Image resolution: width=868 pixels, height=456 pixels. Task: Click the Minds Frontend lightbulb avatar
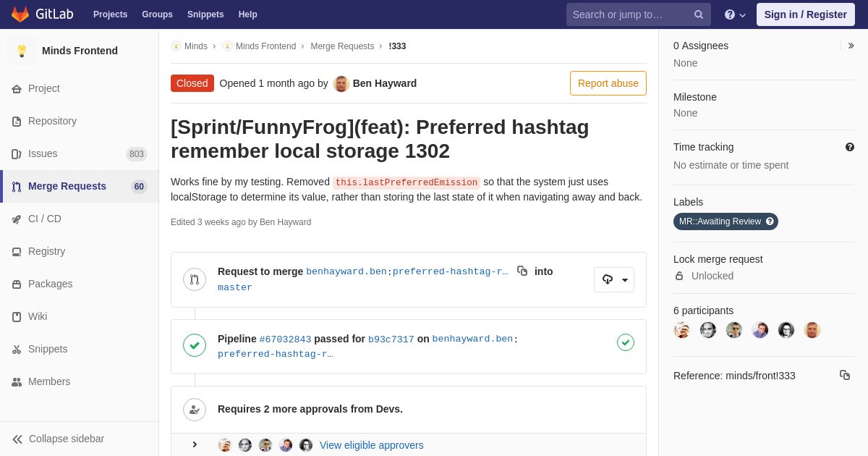point(22,51)
